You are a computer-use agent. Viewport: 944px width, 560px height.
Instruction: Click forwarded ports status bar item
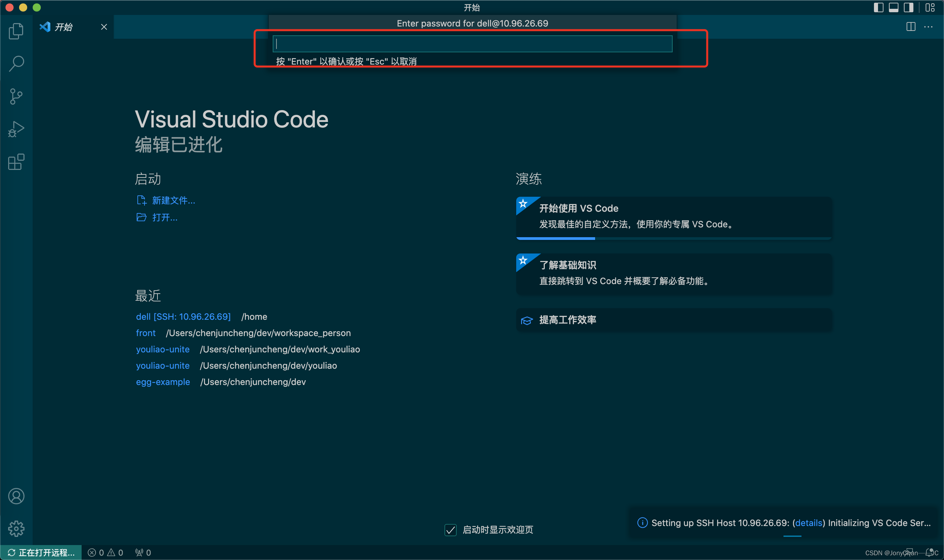click(x=143, y=553)
